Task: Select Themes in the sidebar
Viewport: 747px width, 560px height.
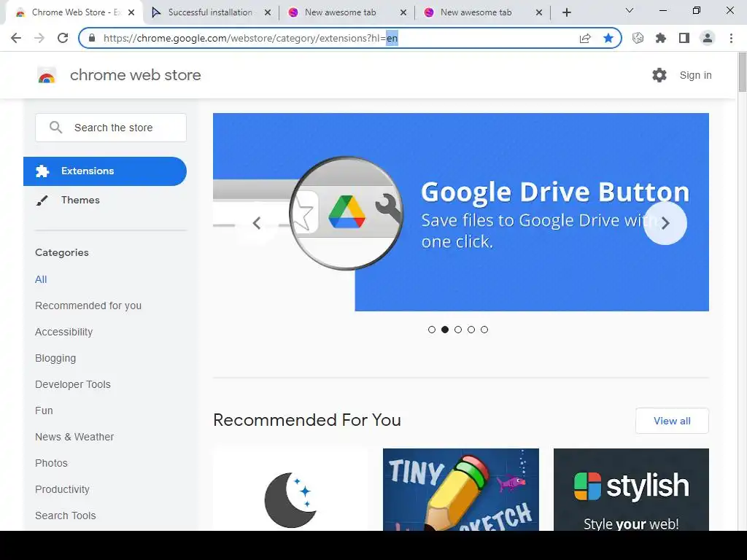Action: pos(105,200)
